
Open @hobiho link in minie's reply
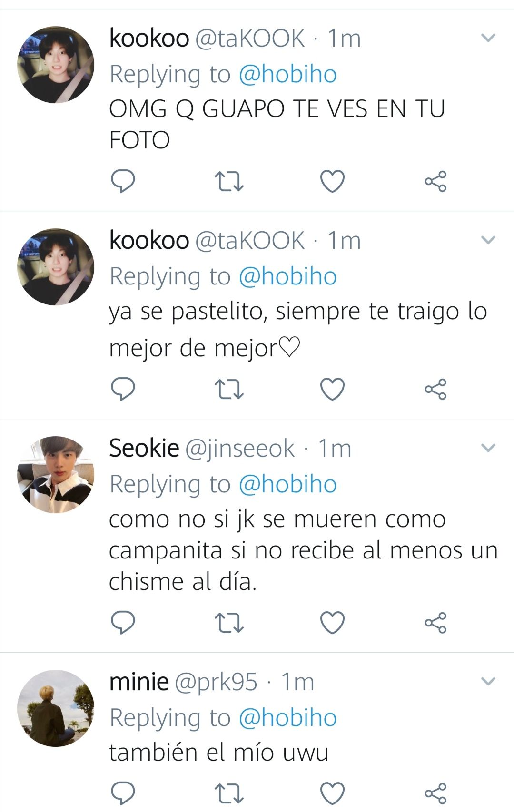(287, 718)
